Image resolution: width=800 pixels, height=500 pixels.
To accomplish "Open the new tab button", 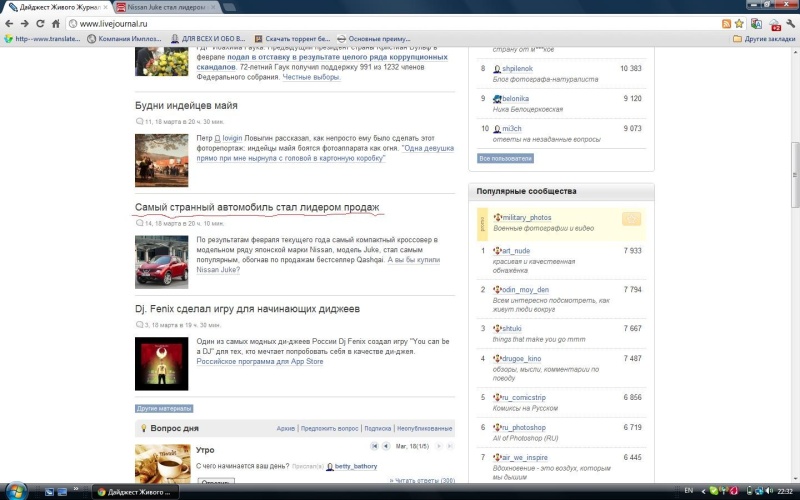I will [229, 7].
